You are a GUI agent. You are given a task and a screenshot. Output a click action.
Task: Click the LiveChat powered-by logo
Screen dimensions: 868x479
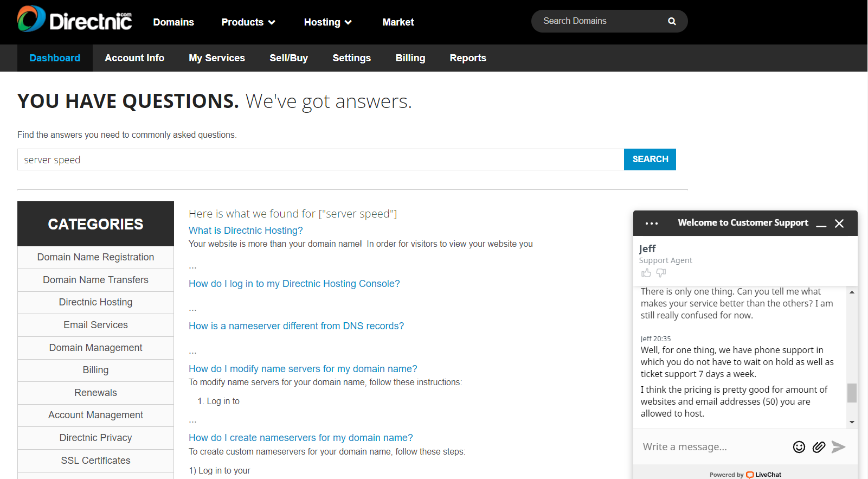[x=764, y=475]
